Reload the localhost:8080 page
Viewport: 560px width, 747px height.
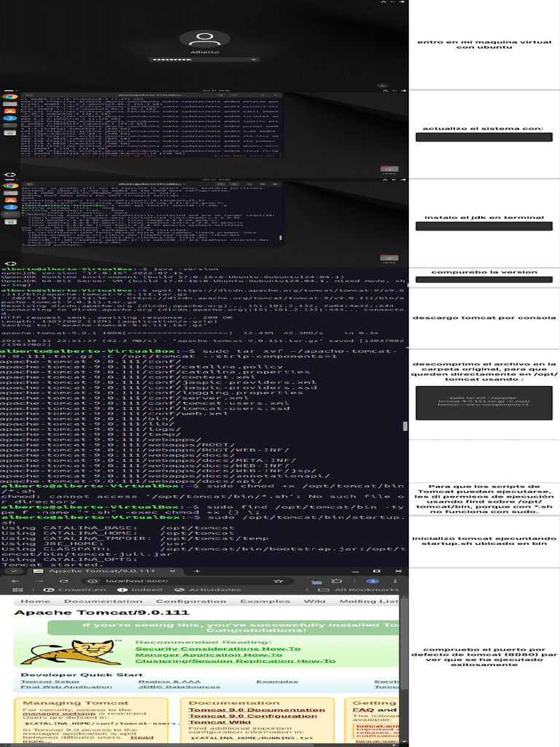pyautogui.click(x=63, y=581)
